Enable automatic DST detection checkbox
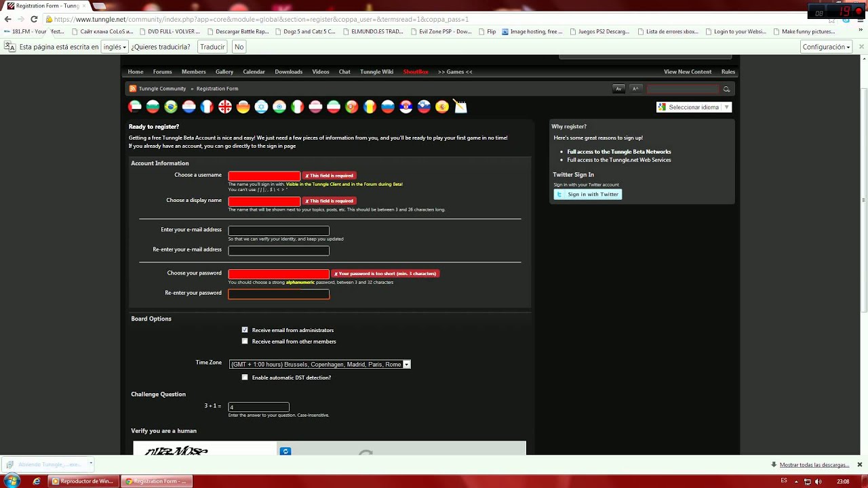The height and width of the screenshot is (488, 868). point(245,378)
